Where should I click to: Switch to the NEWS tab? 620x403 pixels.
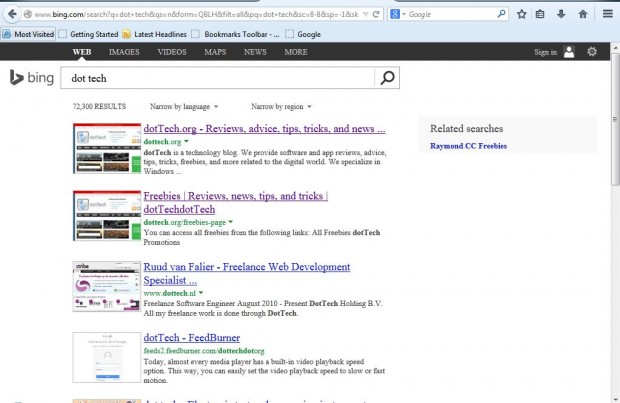255,52
